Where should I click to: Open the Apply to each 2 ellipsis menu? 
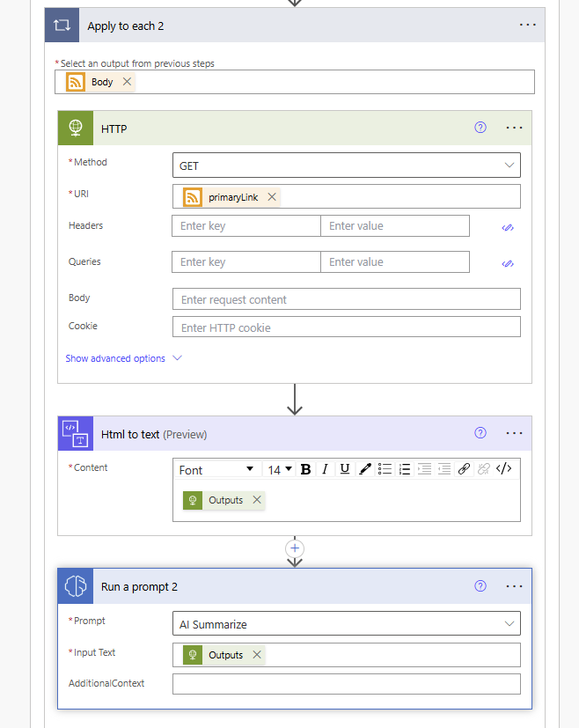point(527,25)
